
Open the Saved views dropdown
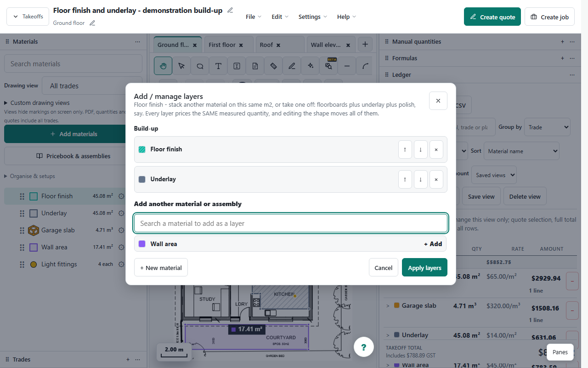coord(494,175)
